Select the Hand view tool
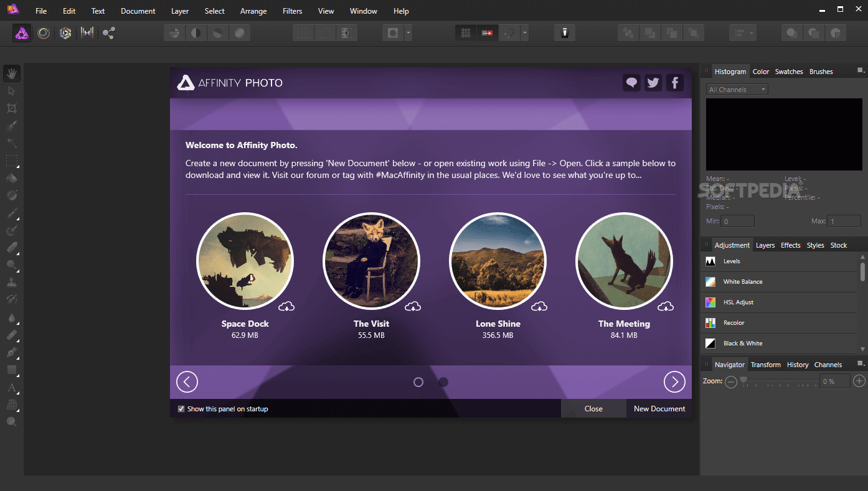 (12, 73)
